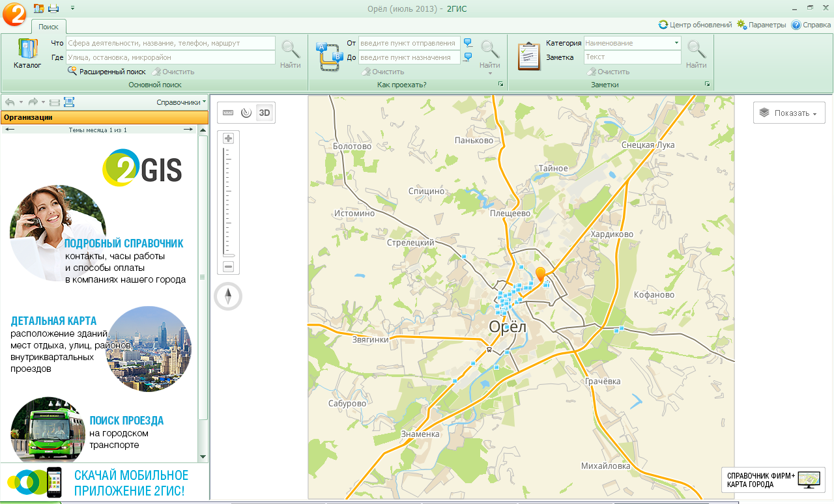The image size is (834, 504).
Task: Open the Справочники dropdown
Action: tap(181, 102)
